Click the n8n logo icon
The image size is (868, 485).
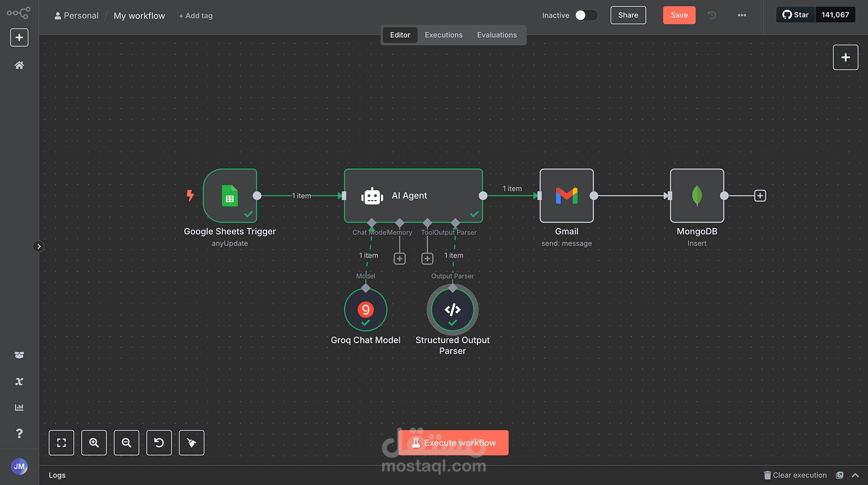tap(19, 12)
